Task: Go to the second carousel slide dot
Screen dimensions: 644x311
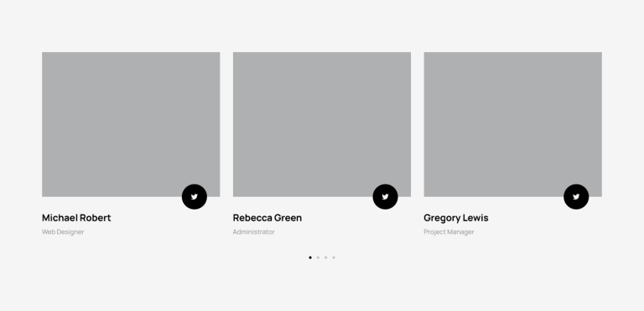Action: [x=318, y=257]
